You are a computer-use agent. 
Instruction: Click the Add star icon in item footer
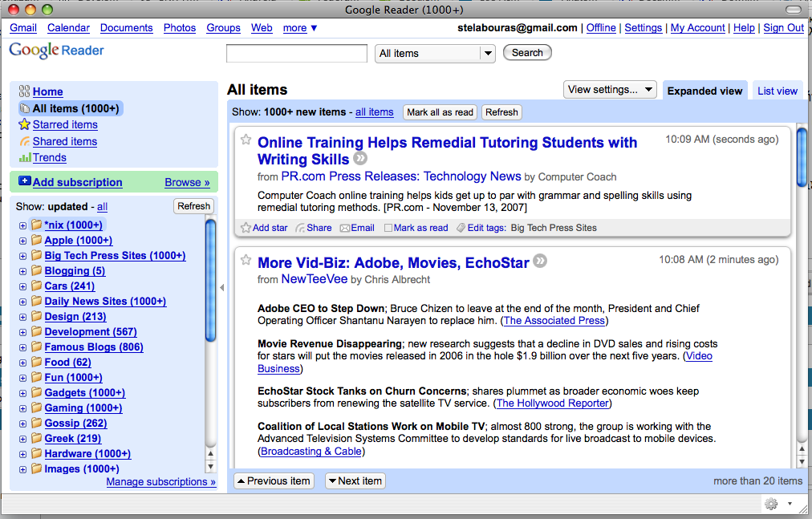click(x=246, y=228)
